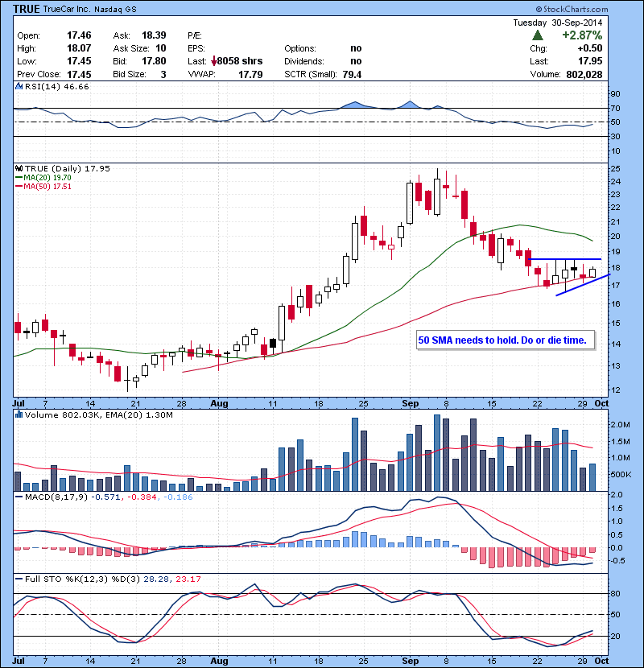Click the TRUE (Daily) 17.95 chart title
The height and width of the screenshot is (668, 644).
point(68,169)
